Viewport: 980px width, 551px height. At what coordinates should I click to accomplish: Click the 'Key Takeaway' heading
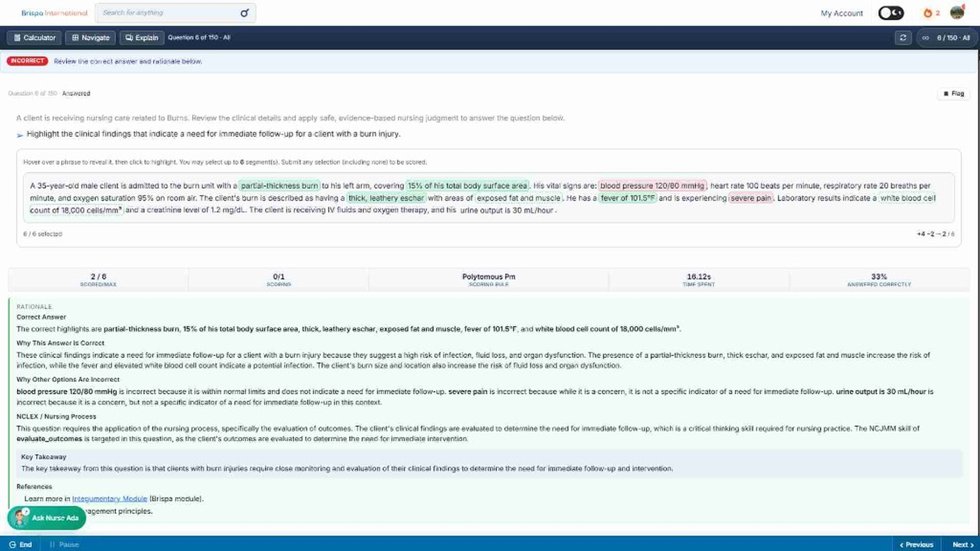(x=44, y=457)
